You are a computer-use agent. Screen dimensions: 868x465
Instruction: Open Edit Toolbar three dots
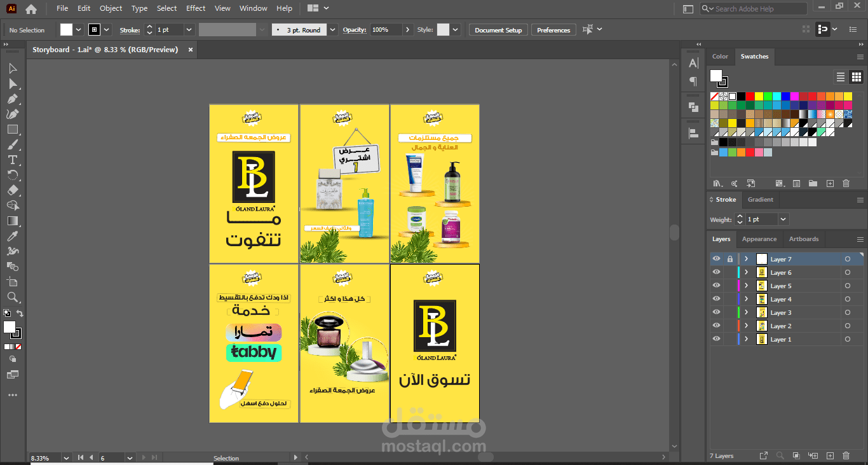point(13,395)
